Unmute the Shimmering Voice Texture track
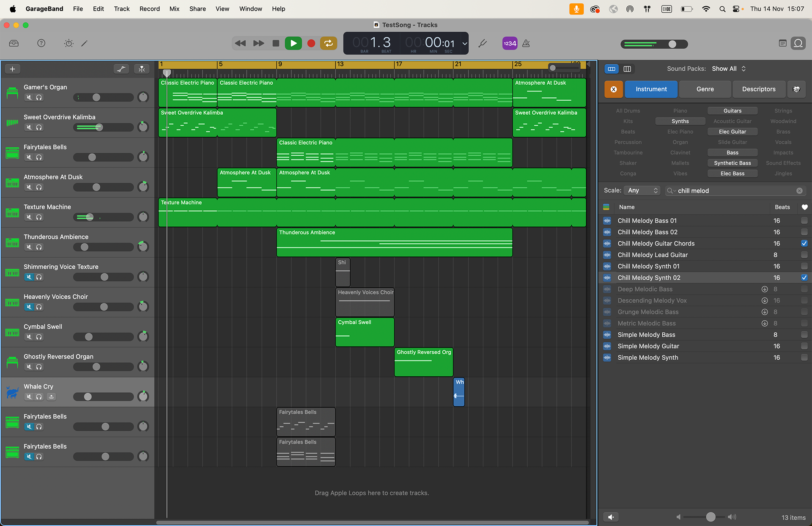The height and width of the screenshot is (526, 812). click(x=29, y=277)
